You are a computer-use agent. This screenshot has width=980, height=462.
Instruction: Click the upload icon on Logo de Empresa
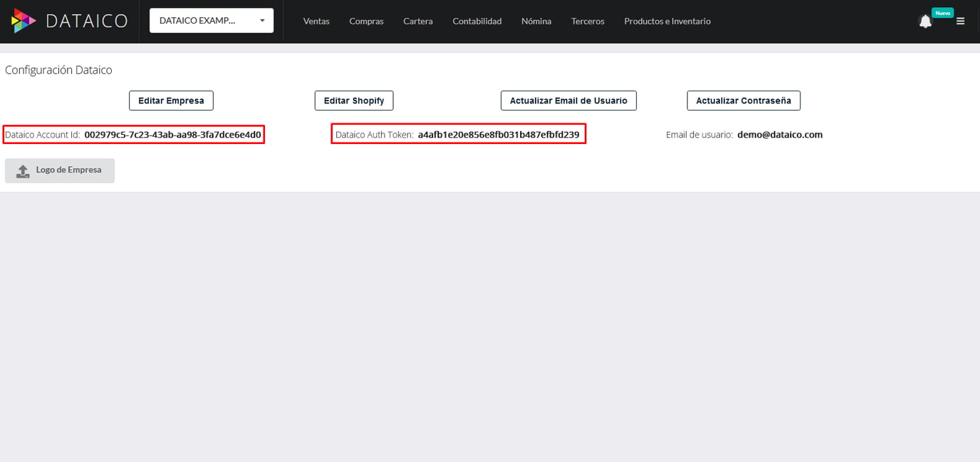click(21, 170)
